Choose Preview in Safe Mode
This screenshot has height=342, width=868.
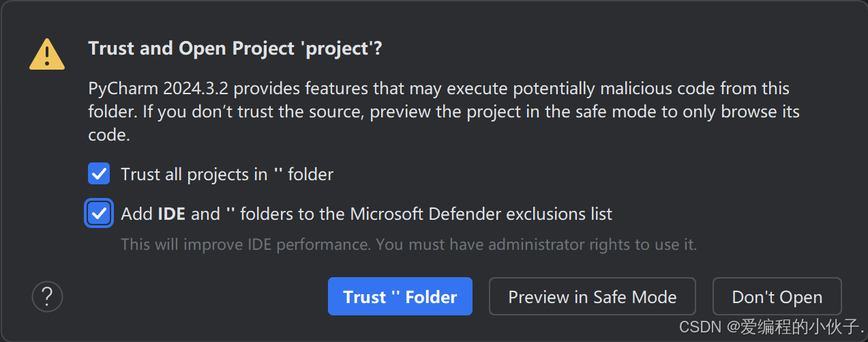pos(592,296)
